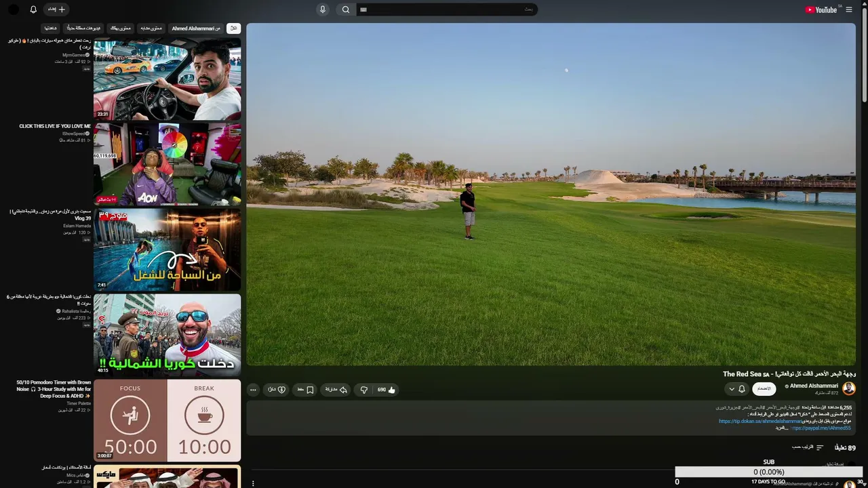Play the Tokyo drift car video thumbnail
Screen dimensions: 868x488
pos(167,79)
